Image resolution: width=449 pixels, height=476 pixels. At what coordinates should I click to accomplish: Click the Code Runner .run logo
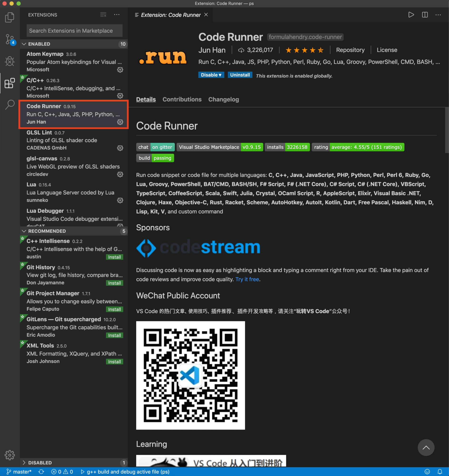[163, 57]
